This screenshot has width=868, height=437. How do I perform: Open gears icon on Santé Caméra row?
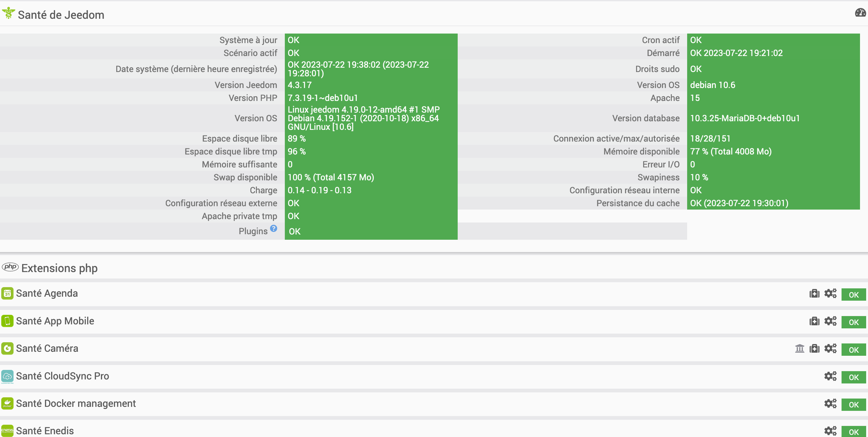click(830, 349)
